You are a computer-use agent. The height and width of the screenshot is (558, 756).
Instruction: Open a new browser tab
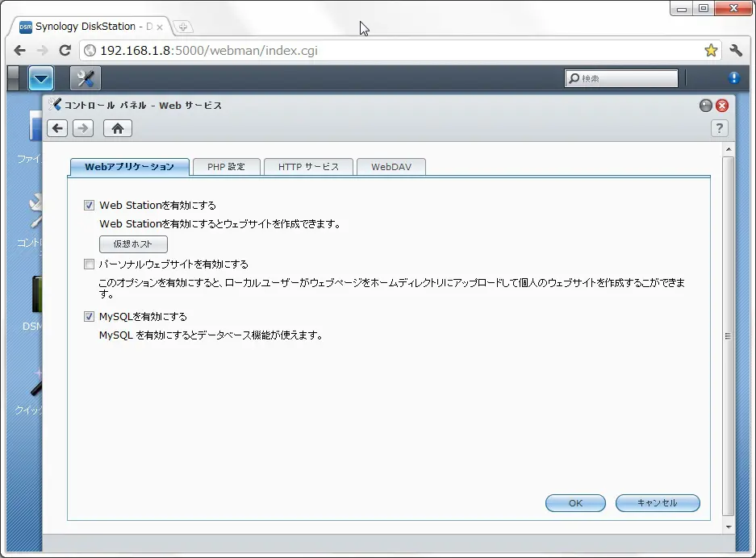click(x=182, y=27)
